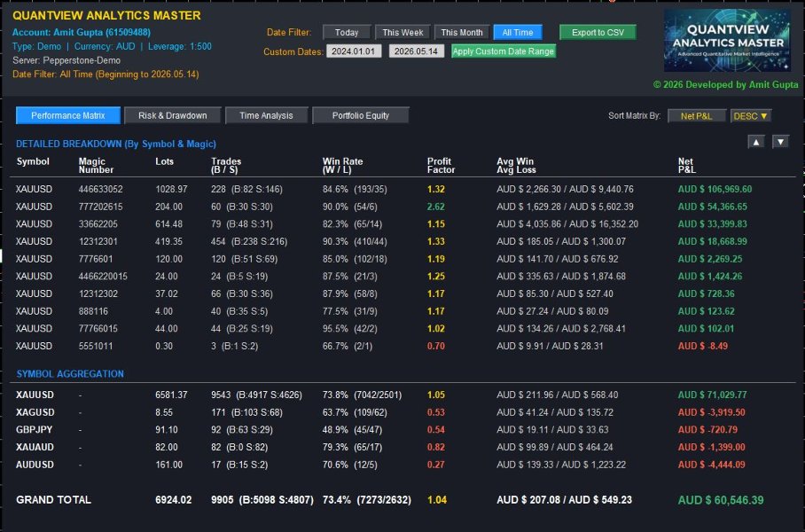This screenshot has height=532, width=805.
Task: Switch to the Performance Matrix tab
Action: tap(67, 115)
